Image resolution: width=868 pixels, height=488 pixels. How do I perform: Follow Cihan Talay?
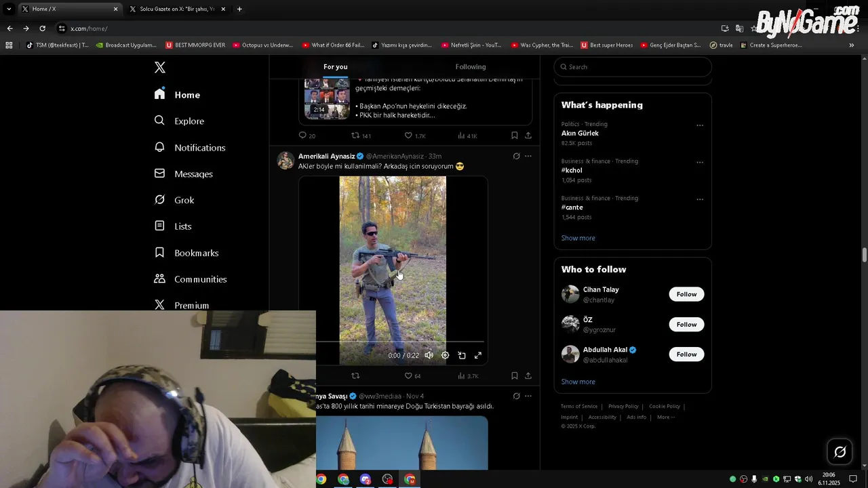tap(686, 294)
